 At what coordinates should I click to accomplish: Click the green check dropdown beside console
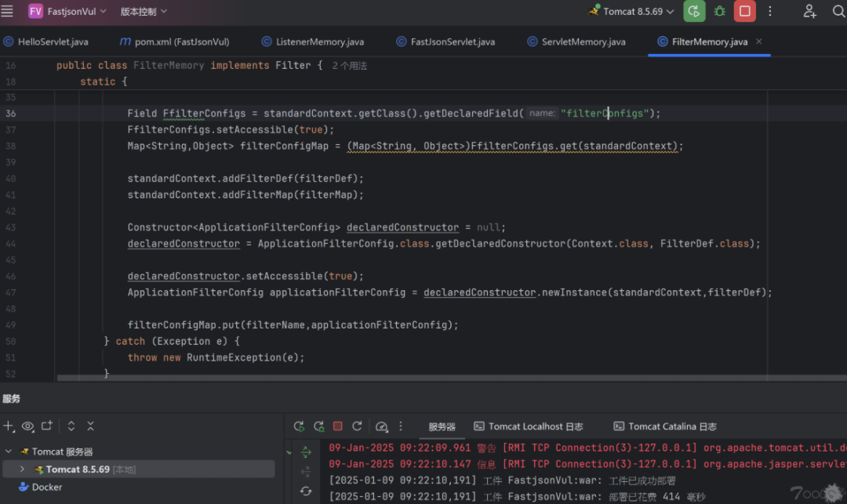[289, 453]
